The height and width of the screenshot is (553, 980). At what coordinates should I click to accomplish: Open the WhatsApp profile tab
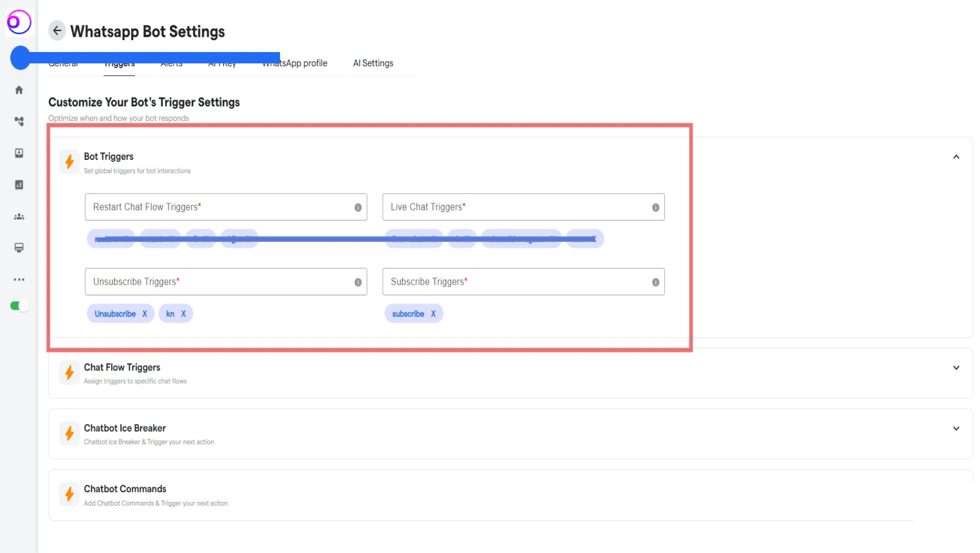(x=295, y=63)
